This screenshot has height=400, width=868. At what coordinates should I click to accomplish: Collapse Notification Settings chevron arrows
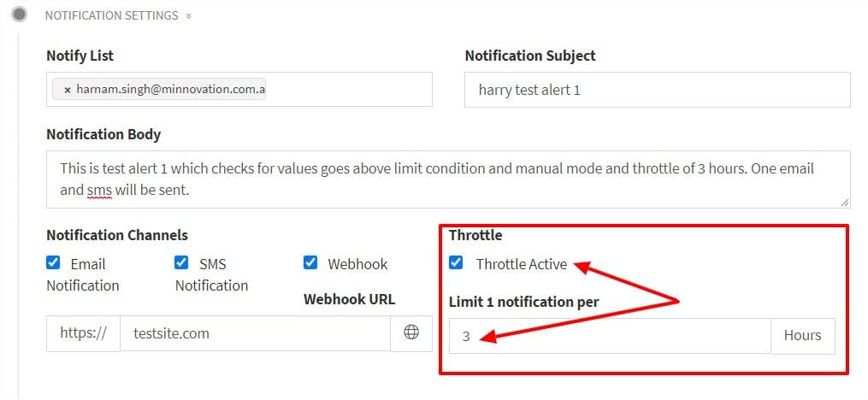[189, 16]
